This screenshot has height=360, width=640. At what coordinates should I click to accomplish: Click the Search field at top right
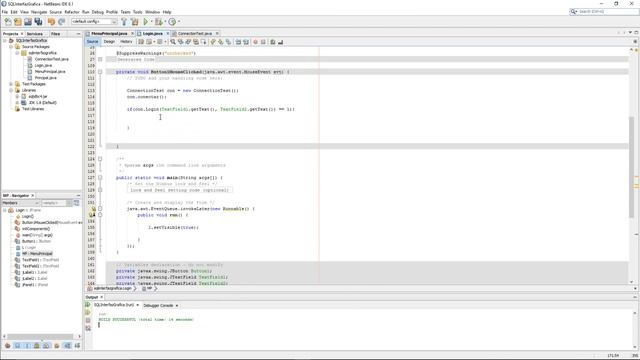point(604,11)
